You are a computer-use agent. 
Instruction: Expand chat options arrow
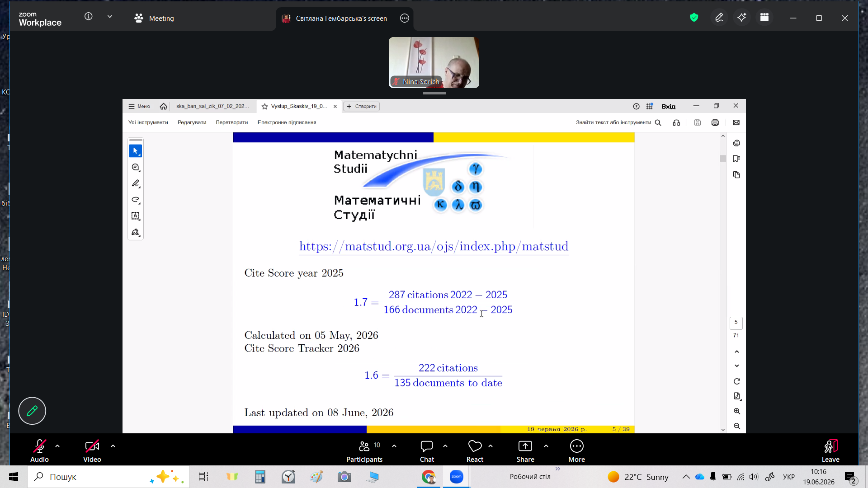[x=445, y=446]
